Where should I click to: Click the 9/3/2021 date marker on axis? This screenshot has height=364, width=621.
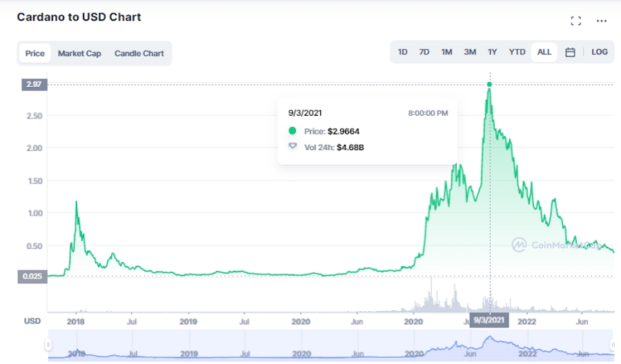point(490,321)
